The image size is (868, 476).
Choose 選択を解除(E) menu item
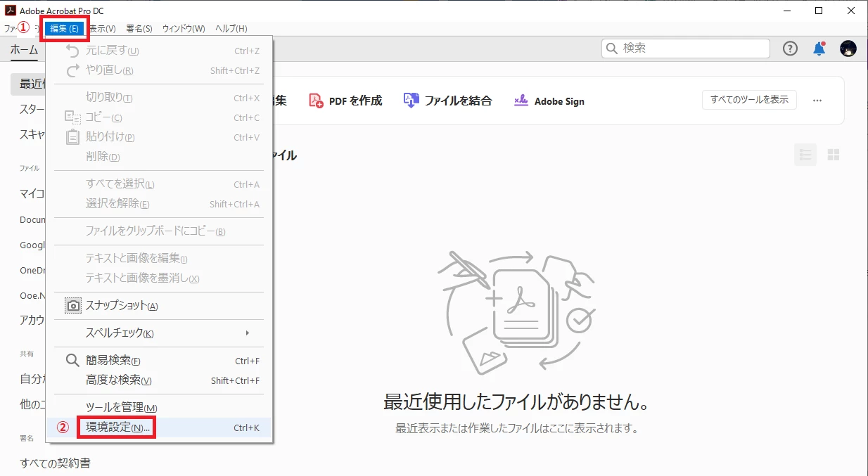[158, 204]
